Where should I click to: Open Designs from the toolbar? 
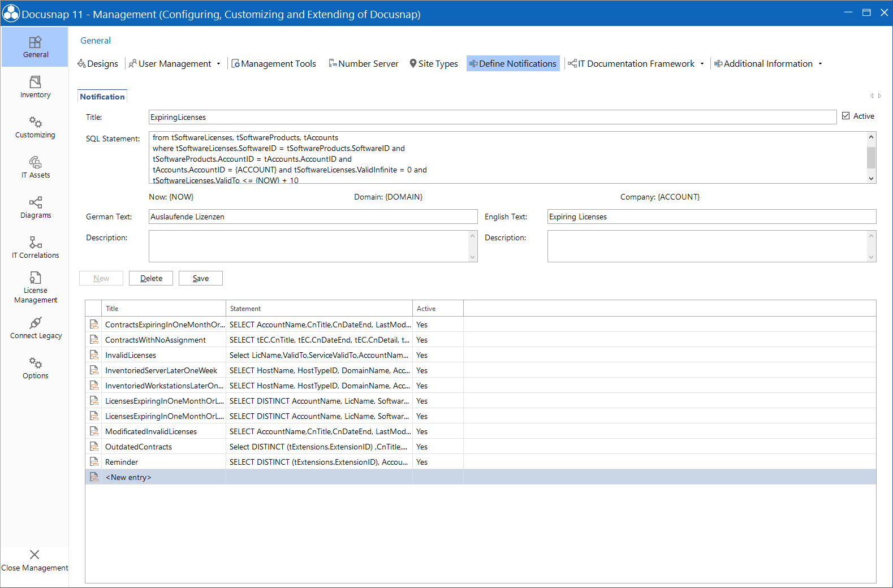click(x=98, y=63)
